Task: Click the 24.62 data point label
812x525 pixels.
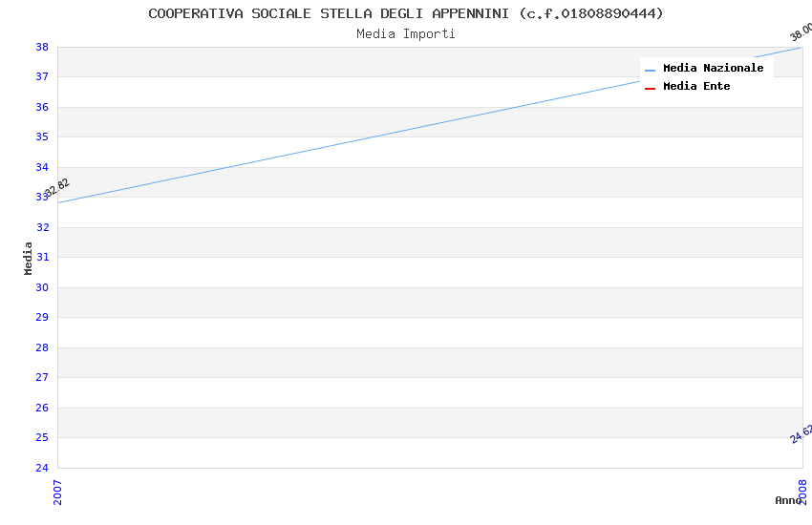Action: point(801,433)
